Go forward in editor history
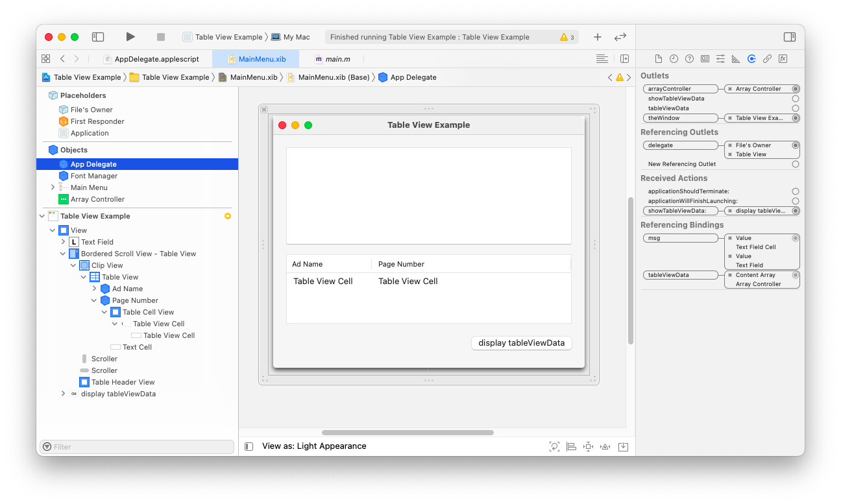841x504 pixels. click(x=77, y=58)
